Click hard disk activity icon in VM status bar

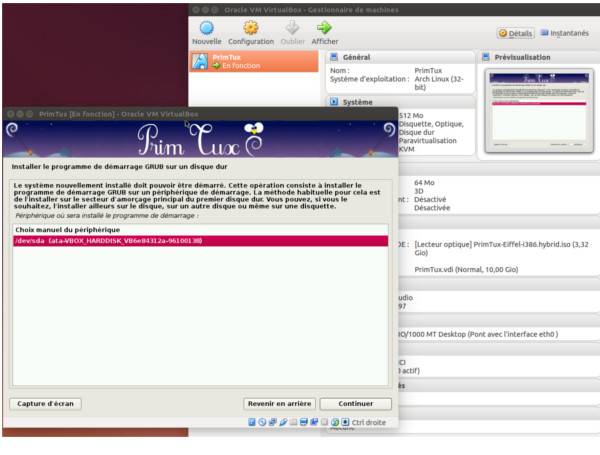pos(252,422)
